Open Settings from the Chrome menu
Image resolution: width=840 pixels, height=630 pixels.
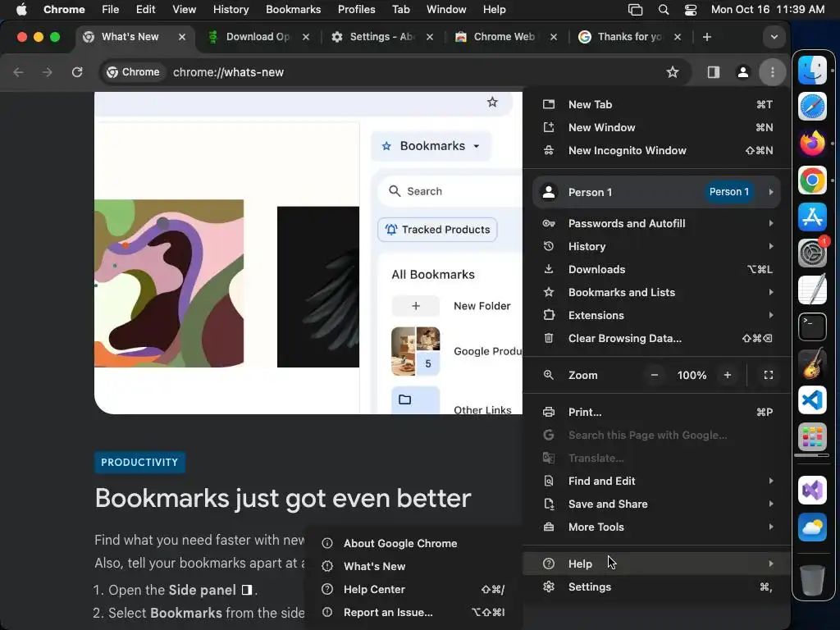(657, 587)
